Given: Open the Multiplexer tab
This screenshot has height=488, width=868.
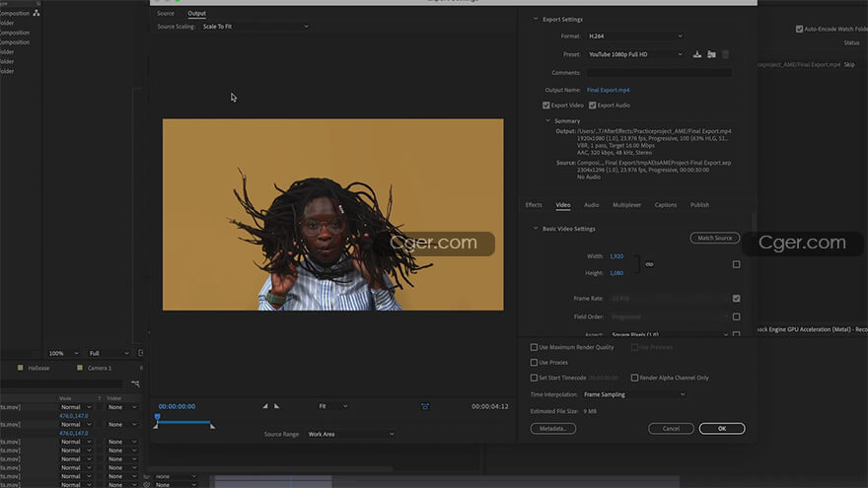Looking at the screenshot, I should 626,205.
